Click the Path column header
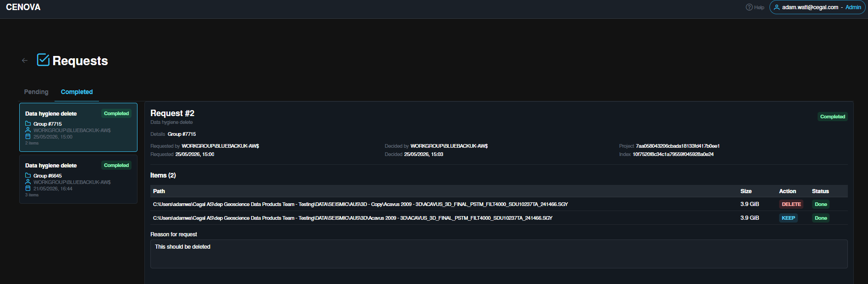 [x=159, y=191]
